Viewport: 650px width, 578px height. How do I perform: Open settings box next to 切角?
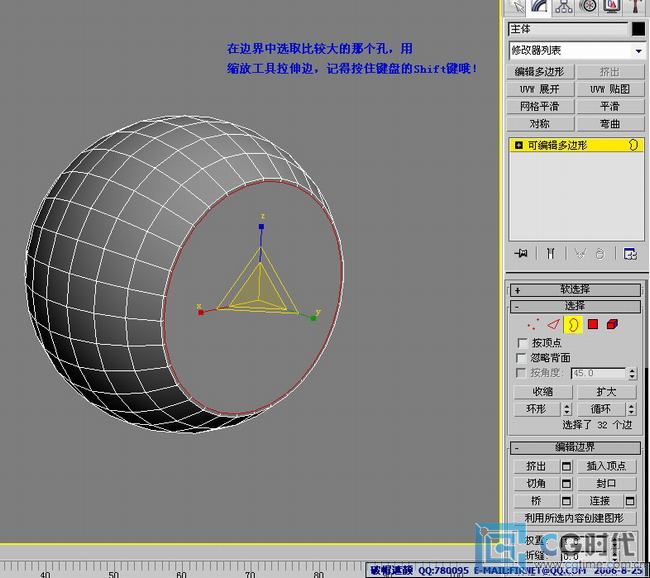point(566,483)
